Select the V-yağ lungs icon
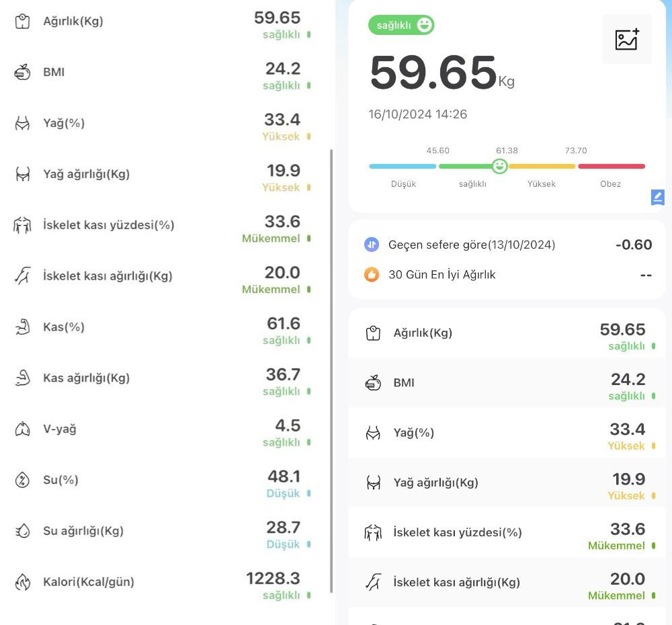 click(23, 429)
